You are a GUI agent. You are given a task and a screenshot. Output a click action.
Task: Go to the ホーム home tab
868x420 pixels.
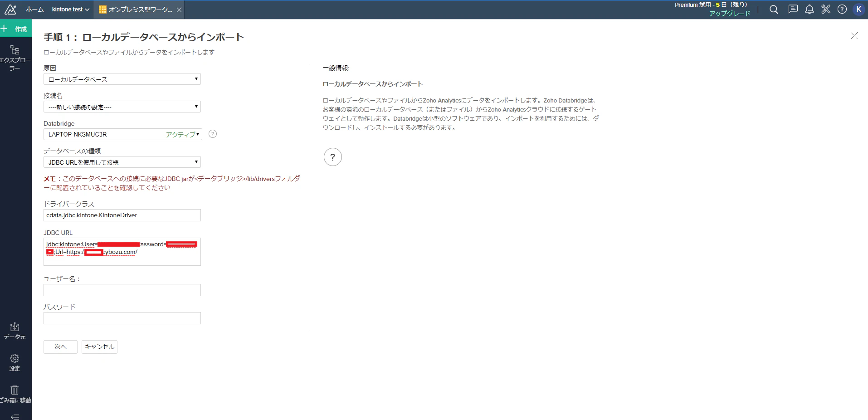pos(34,10)
